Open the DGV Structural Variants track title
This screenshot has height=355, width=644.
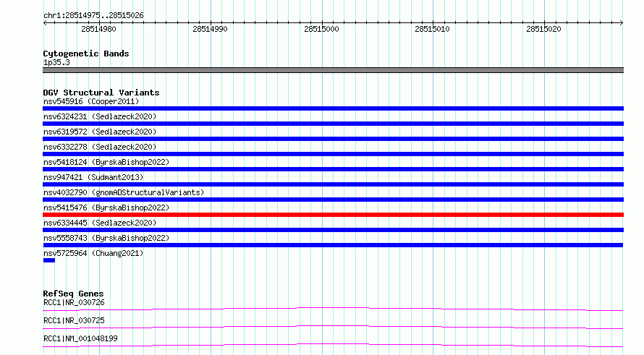101,93
